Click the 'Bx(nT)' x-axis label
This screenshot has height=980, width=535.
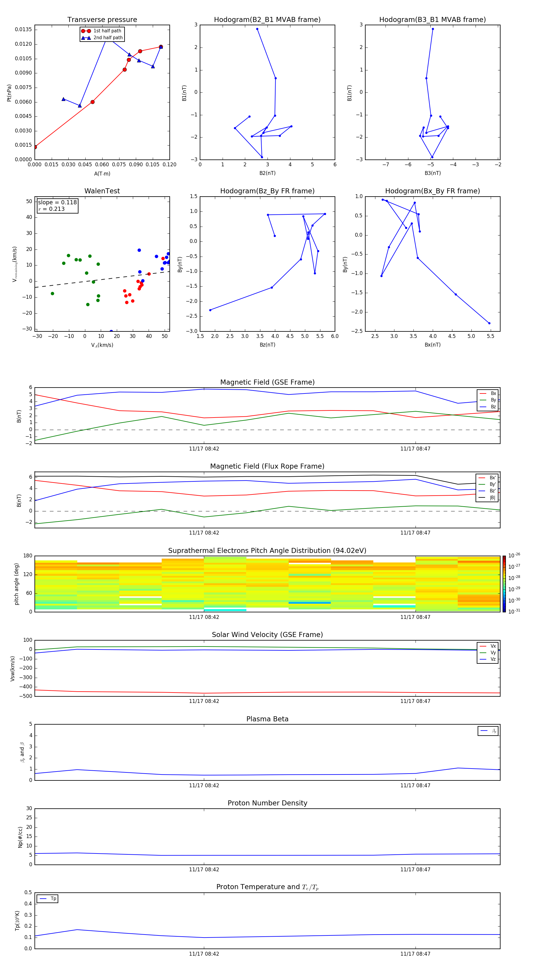[432, 345]
